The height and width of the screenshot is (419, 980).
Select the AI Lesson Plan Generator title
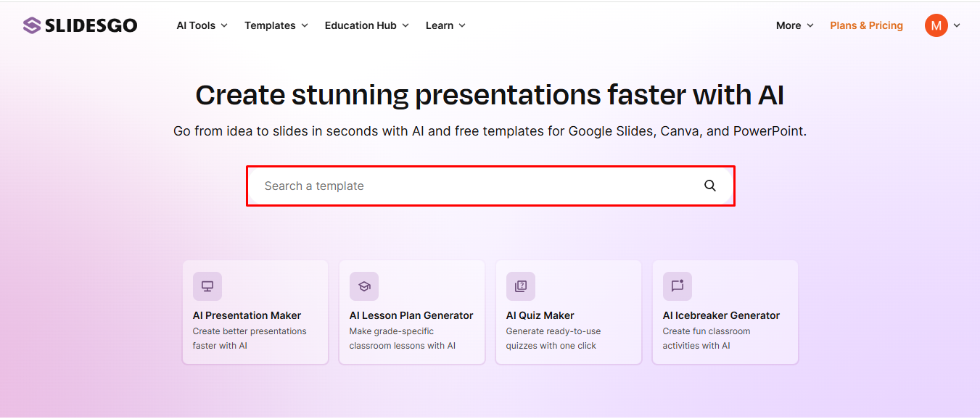click(x=411, y=315)
